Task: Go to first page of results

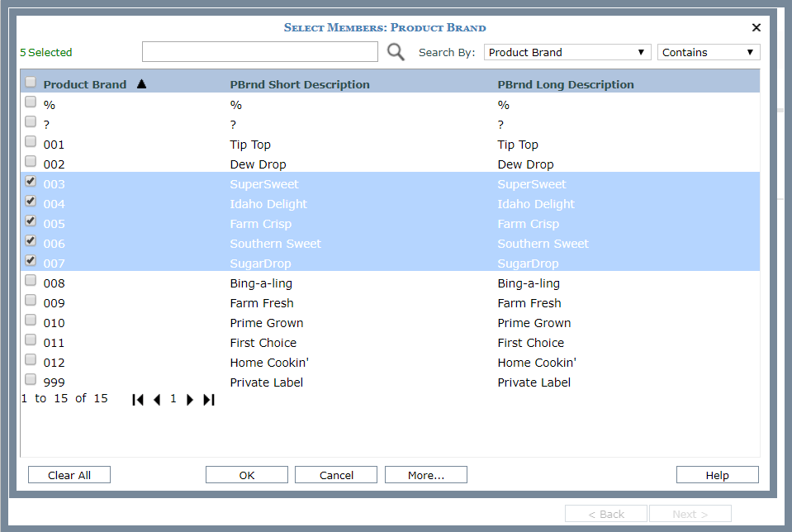Action: [138, 400]
